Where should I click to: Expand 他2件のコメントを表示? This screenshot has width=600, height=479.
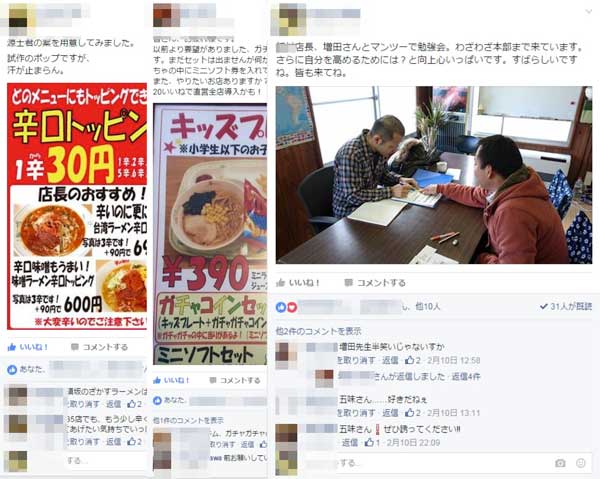point(318,331)
